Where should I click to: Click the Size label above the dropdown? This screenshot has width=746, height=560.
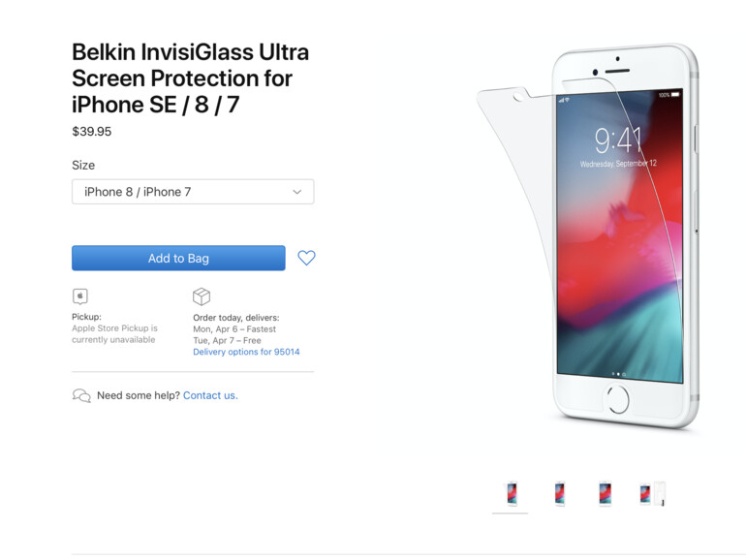tap(83, 165)
